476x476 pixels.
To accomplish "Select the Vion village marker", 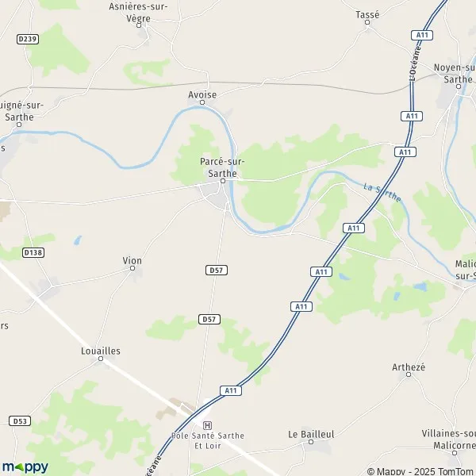I will click(x=132, y=268).
